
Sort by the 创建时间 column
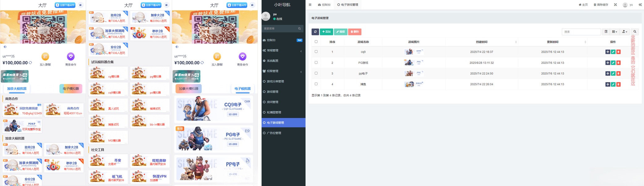point(482,42)
